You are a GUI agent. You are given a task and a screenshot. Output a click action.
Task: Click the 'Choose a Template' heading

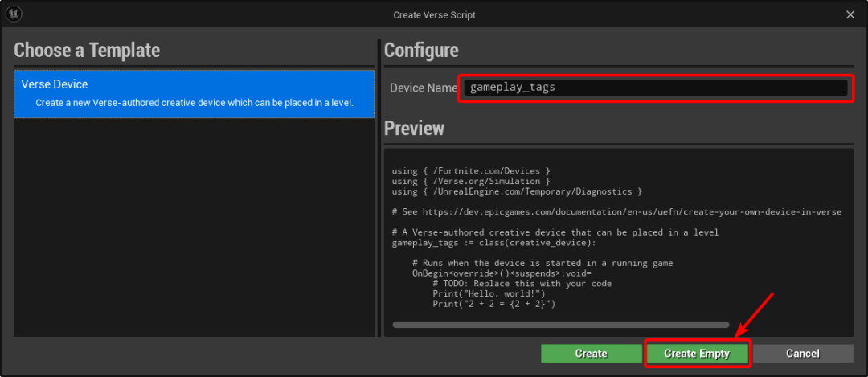(87, 51)
